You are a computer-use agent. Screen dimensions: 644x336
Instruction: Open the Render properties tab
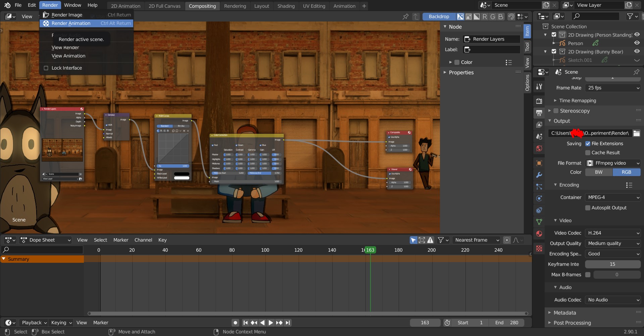tap(539, 101)
